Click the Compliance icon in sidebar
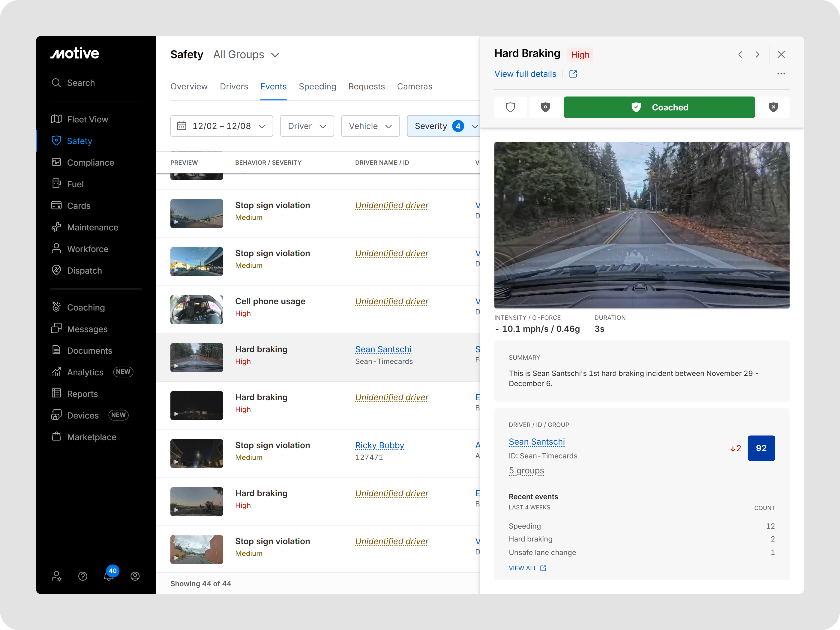This screenshot has height=630, width=840. (56, 162)
